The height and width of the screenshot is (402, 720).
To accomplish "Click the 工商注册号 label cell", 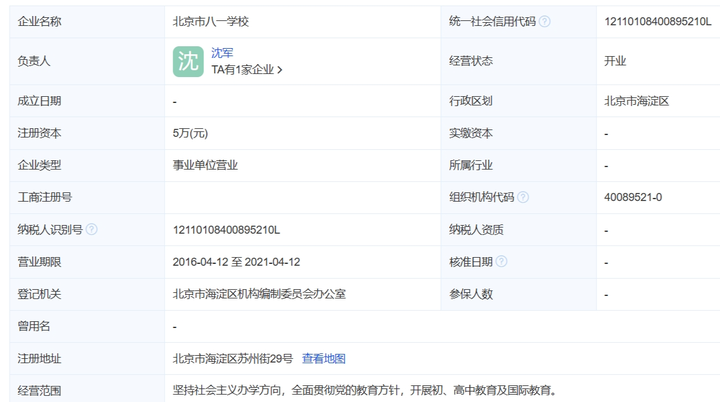I will click(x=87, y=198).
